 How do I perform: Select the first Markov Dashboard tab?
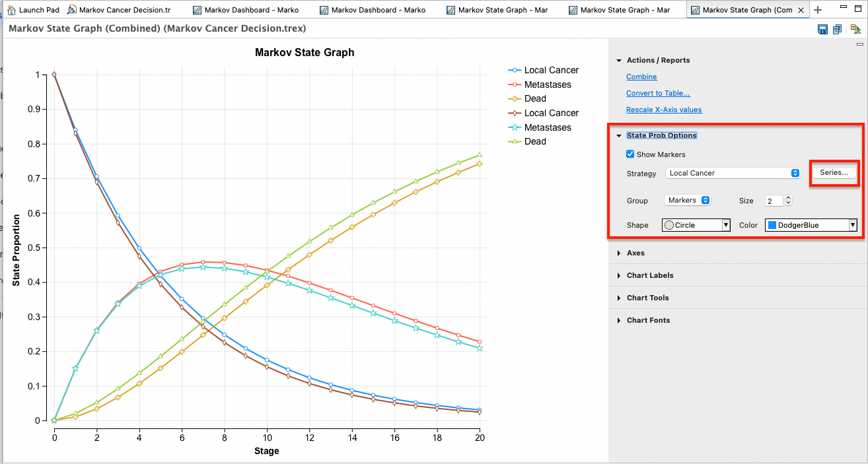point(247,9)
